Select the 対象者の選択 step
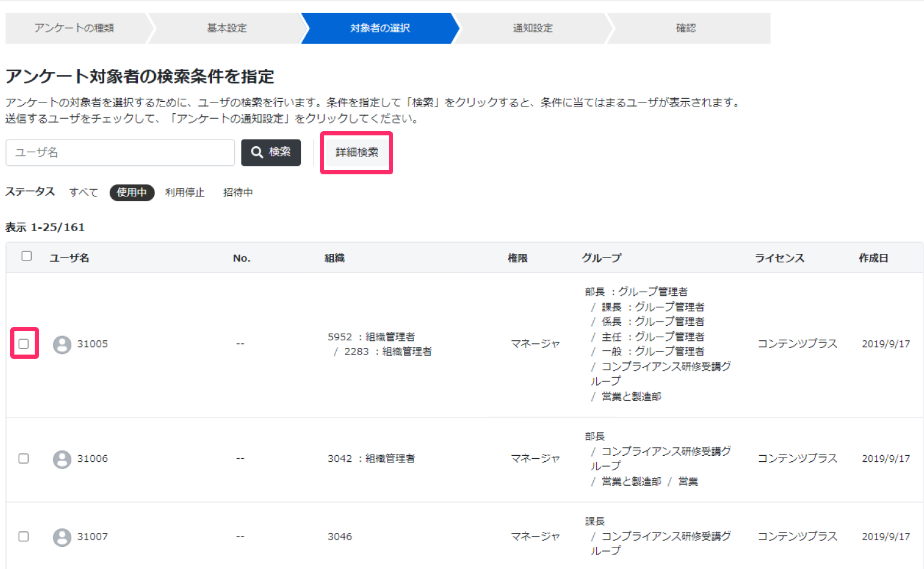This screenshot has height=569, width=924. (380, 28)
